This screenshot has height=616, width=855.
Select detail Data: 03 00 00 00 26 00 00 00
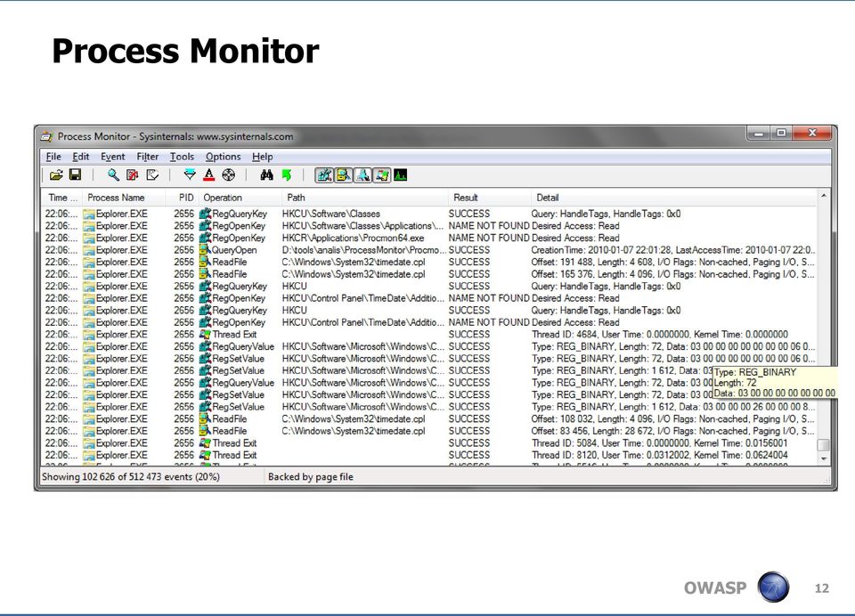pos(673,407)
